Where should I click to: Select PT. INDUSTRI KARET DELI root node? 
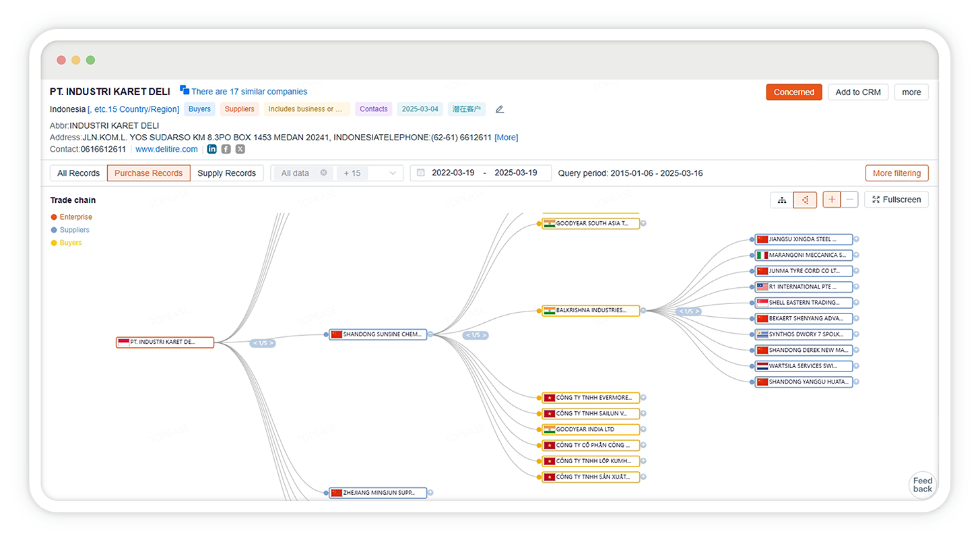click(165, 342)
